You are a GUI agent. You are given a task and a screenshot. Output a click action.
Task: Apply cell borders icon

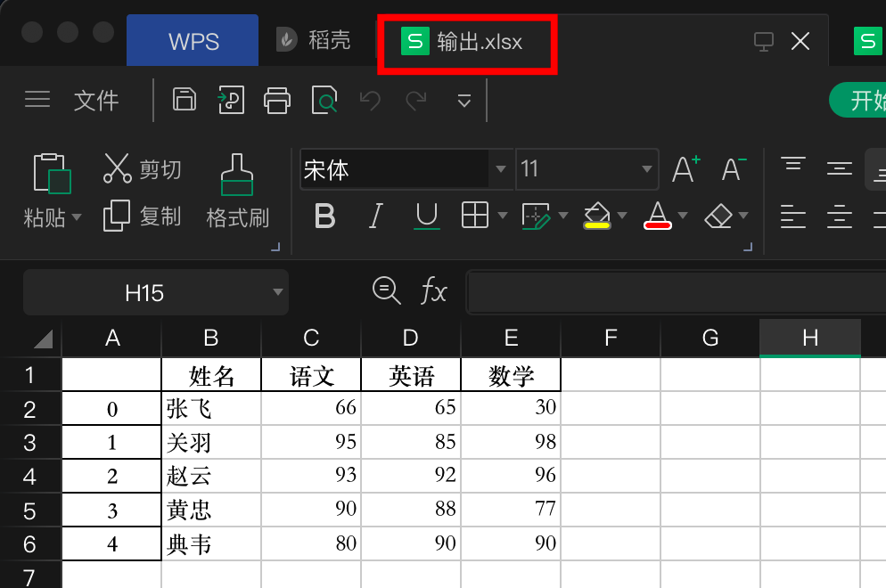(474, 216)
